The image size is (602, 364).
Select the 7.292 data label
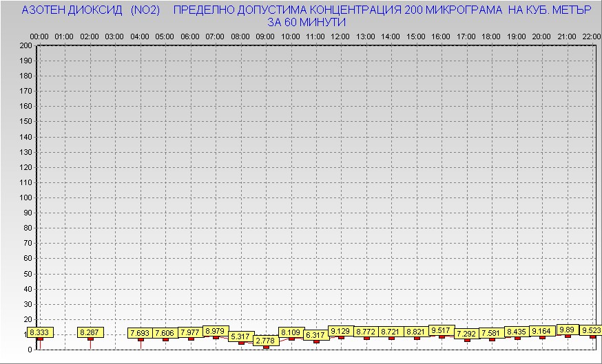(x=467, y=334)
